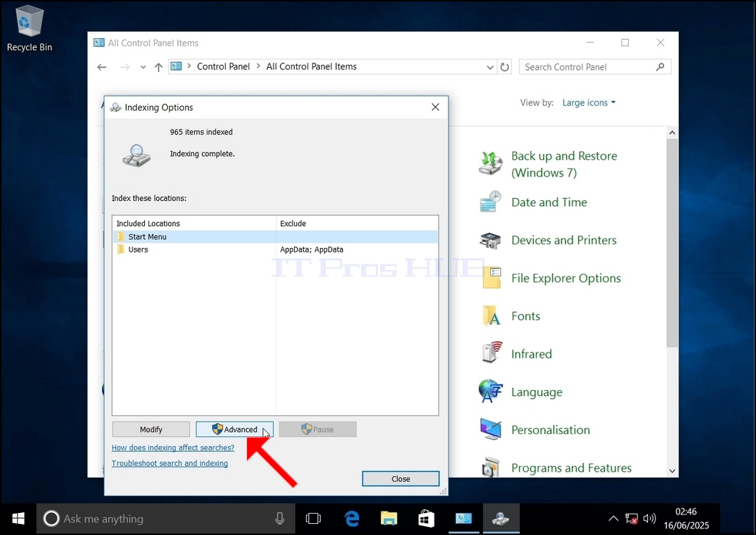Click the Search Control Panel field
The image size is (756, 535).
(x=595, y=67)
